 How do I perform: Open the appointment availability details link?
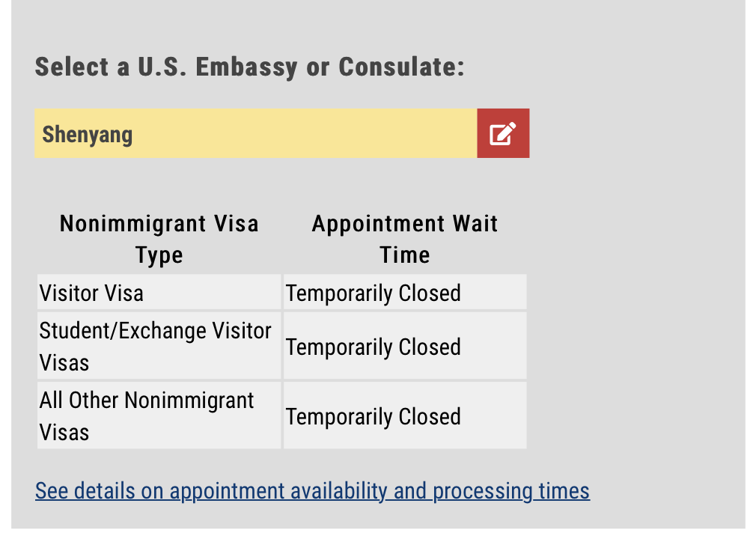[312, 491]
